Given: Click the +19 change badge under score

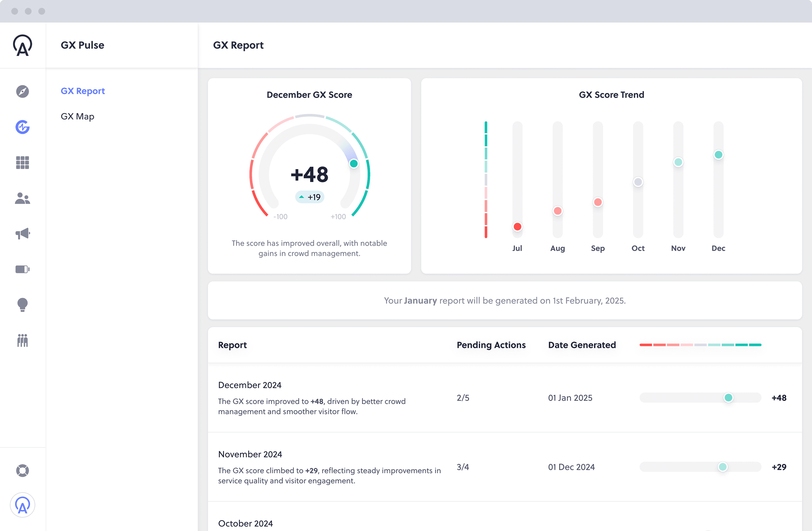Looking at the screenshot, I should (x=310, y=197).
